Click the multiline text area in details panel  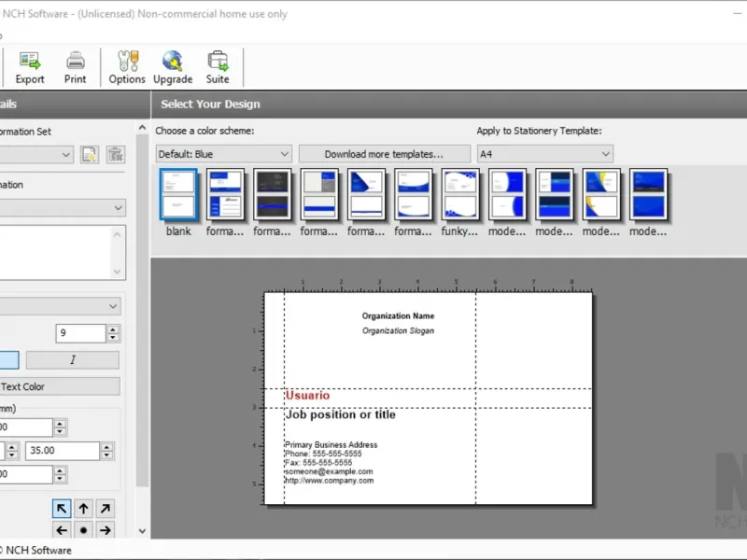pyautogui.click(x=55, y=252)
